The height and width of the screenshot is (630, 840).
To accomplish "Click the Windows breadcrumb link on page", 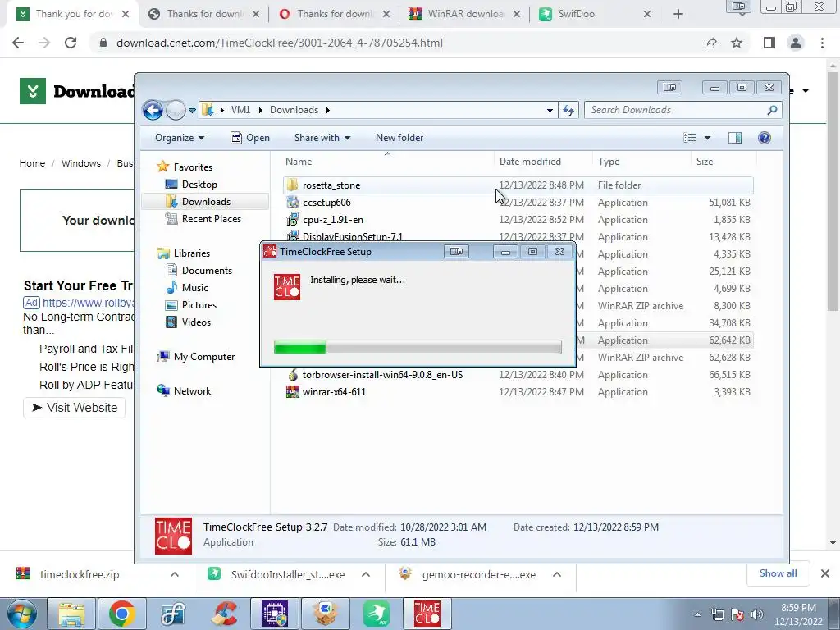I will [x=81, y=163].
